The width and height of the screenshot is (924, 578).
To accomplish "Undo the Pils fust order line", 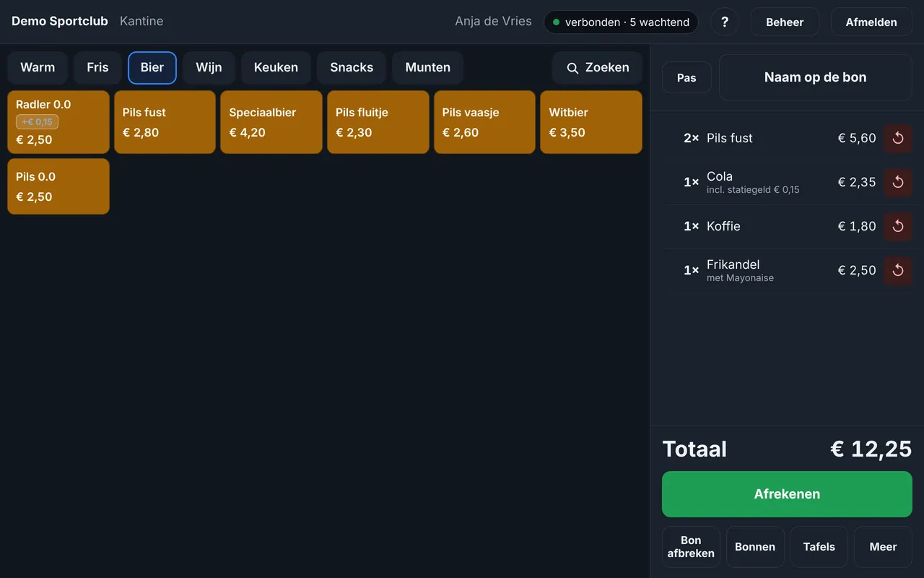I will click(x=898, y=138).
